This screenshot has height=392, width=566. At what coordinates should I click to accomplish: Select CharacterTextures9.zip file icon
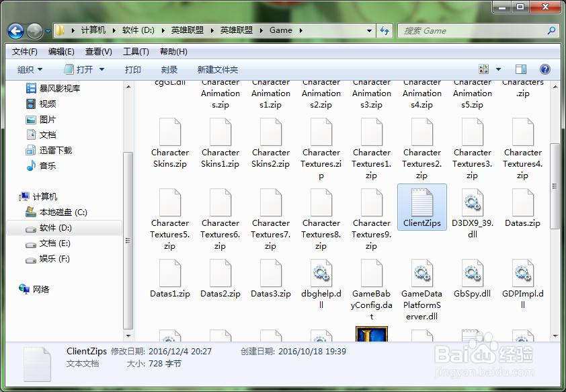372,202
